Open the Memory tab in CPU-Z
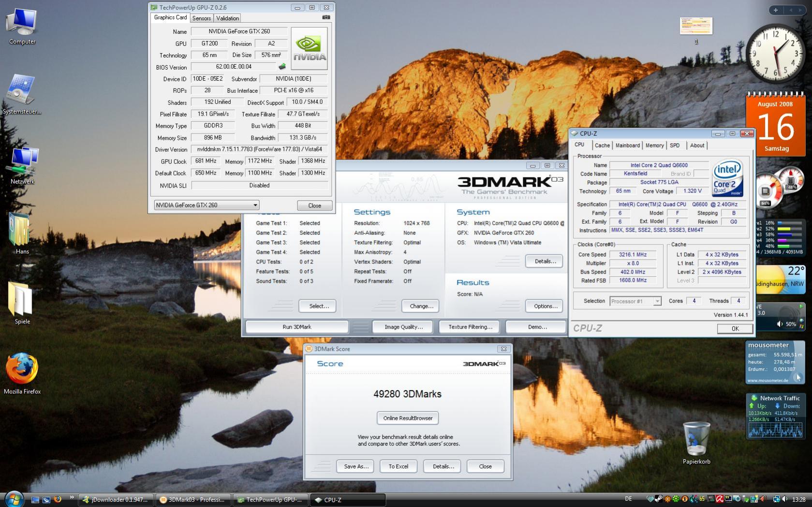 pyautogui.click(x=654, y=145)
